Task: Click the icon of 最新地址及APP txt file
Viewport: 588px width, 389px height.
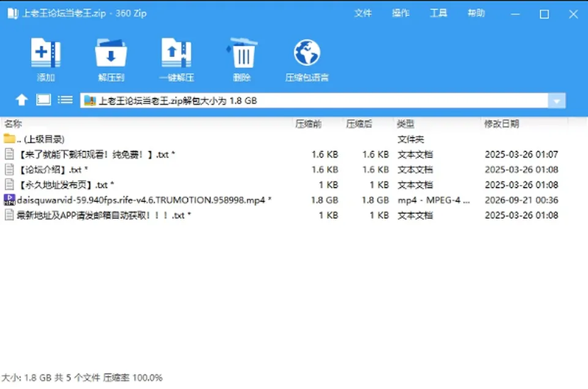Action: tap(9, 215)
